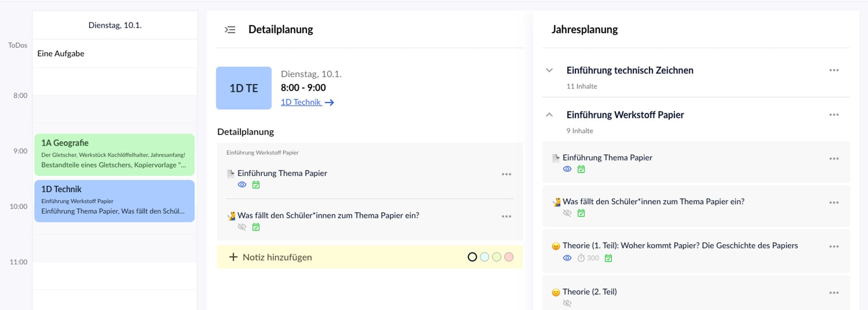Open options menu for Einführung Thema Papier in Detailplanung
868x310 pixels.
pos(506,174)
